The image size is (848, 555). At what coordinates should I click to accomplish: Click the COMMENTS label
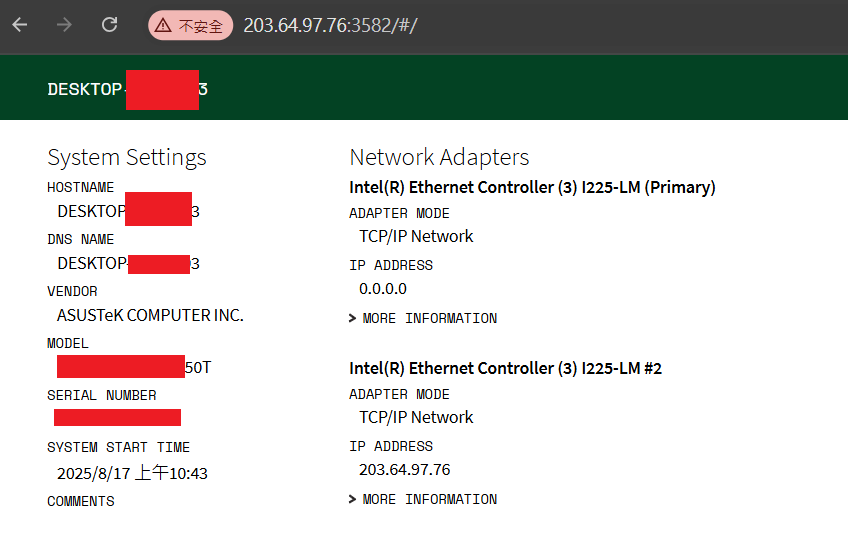tap(81, 501)
